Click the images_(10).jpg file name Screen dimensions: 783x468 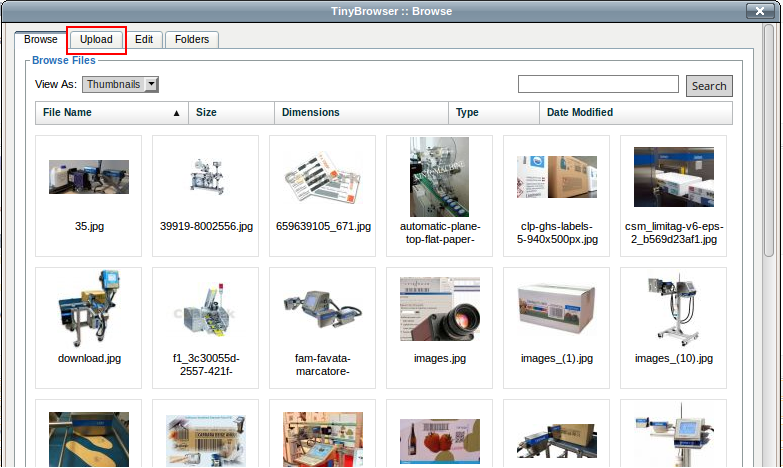pos(674,358)
